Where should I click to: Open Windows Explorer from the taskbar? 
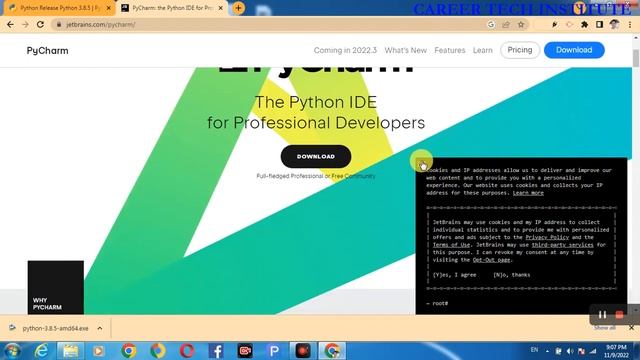pyautogui.click(x=70, y=351)
